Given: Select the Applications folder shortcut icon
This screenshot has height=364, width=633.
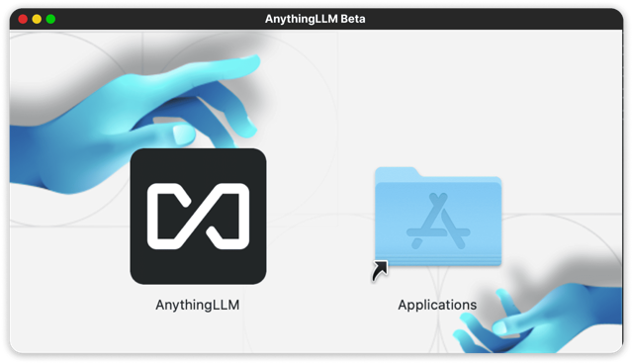Looking at the screenshot, I should point(437,218).
